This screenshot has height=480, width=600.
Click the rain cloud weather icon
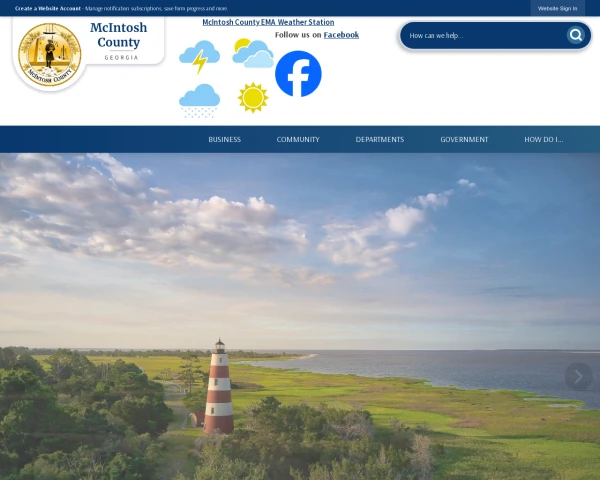(199, 101)
